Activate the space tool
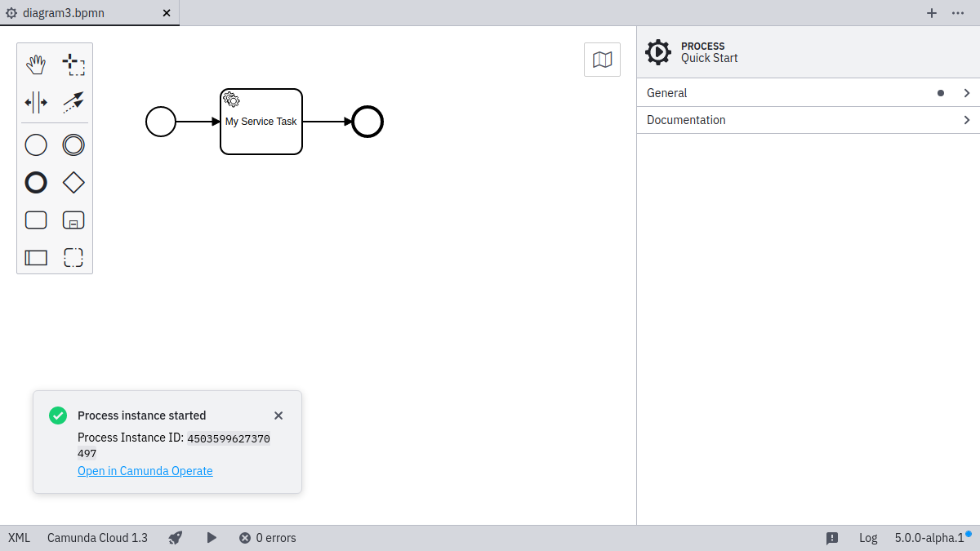This screenshot has width=980, height=551. click(36, 102)
